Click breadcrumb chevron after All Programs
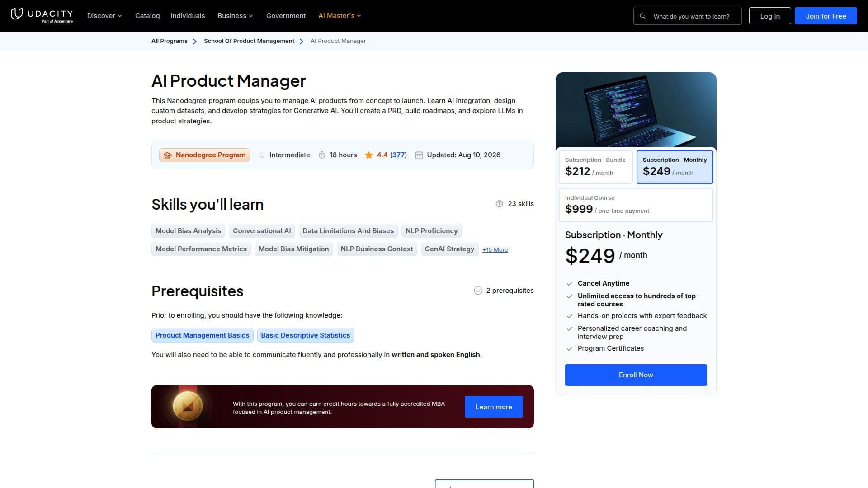868x488 pixels. tap(195, 42)
